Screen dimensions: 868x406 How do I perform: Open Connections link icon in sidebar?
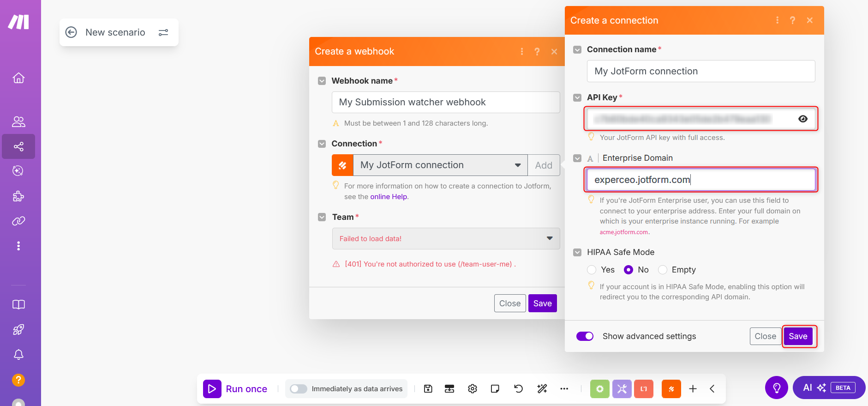tap(18, 221)
